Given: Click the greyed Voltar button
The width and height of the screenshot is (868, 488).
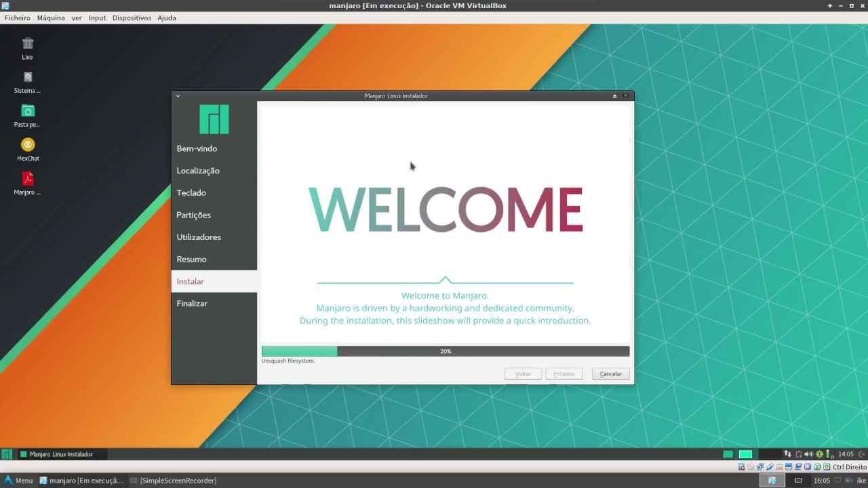Looking at the screenshot, I should coord(523,373).
